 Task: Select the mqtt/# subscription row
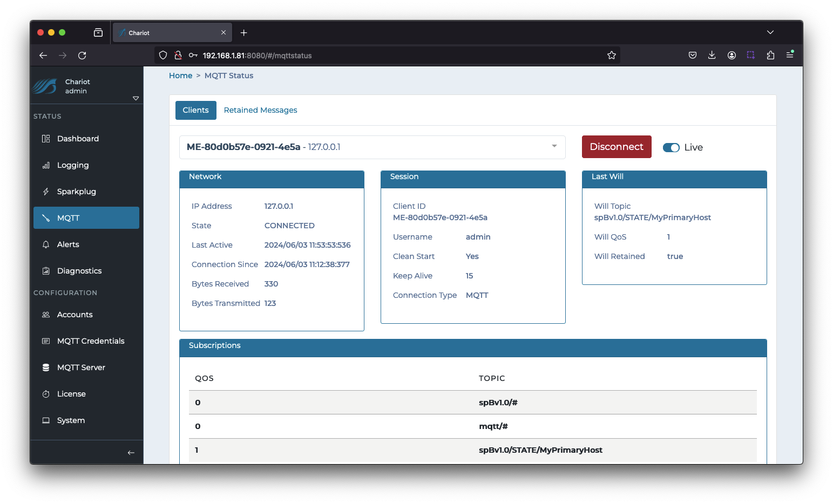tap(473, 426)
